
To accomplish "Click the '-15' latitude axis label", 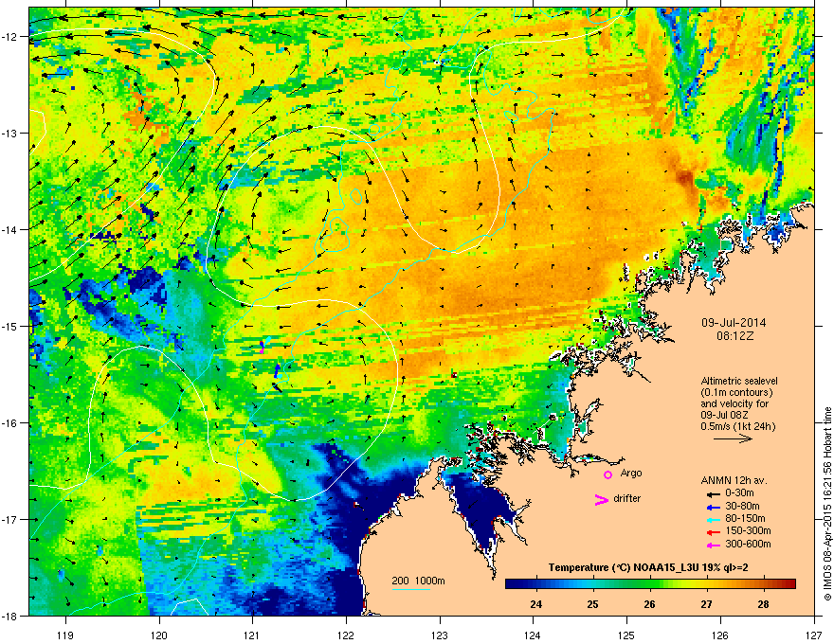I will click(x=9, y=326).
